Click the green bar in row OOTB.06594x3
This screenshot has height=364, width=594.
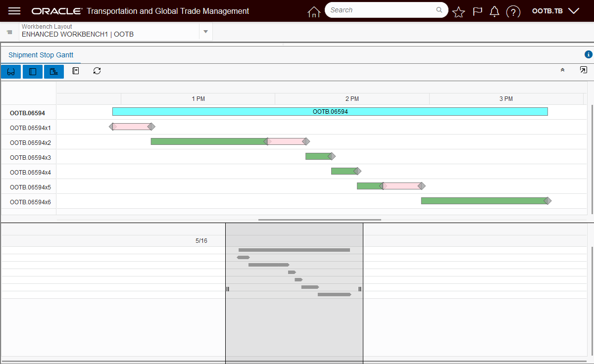pos(318,156)
